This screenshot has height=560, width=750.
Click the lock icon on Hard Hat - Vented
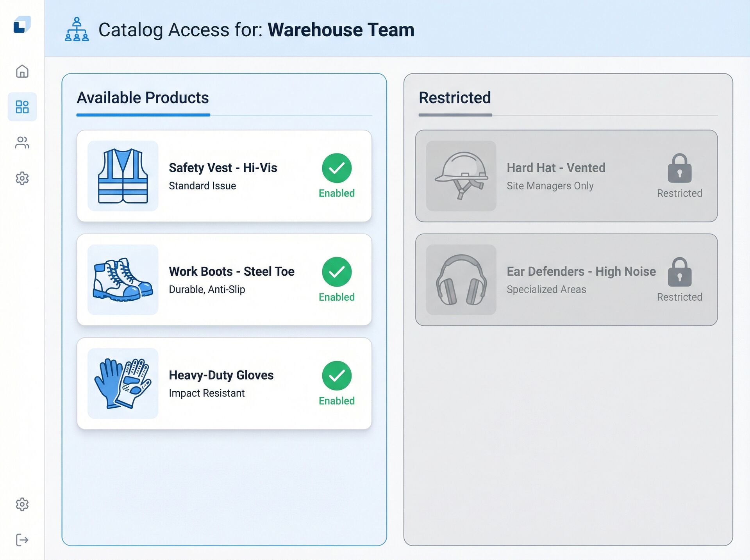pos(679,169)
